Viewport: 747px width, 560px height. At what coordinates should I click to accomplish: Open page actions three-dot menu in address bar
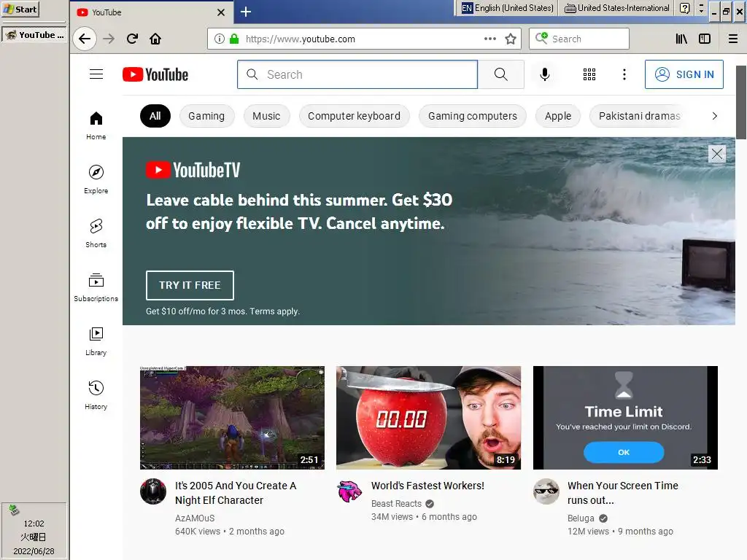click(x=489, y=39)
